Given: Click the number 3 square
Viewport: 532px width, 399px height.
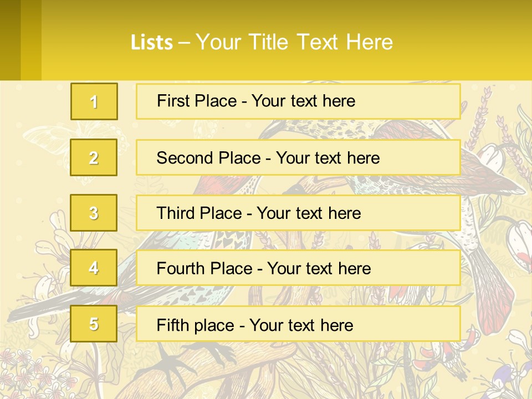Looking at the screenshot, I should click(94, 213).
